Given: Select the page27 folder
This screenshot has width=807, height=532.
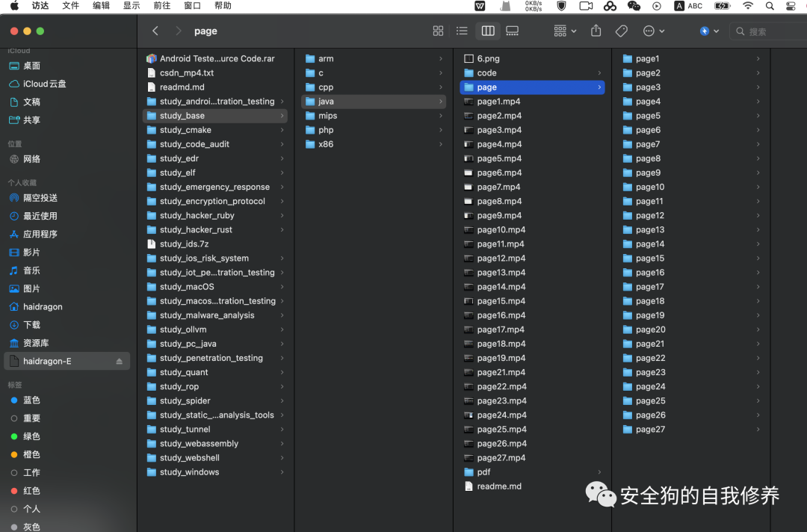Looking at the screenshot, I should pyautogui.click(x=690, y=429).
